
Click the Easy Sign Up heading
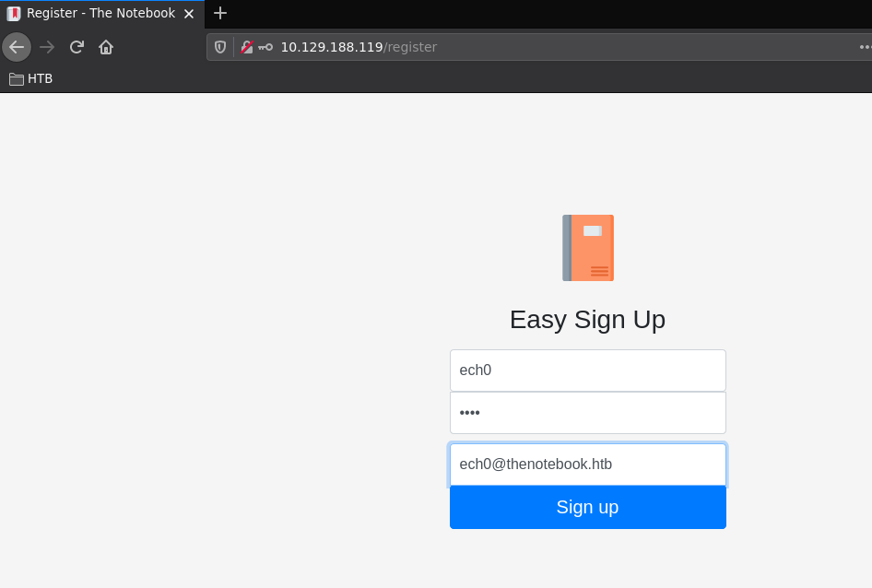587,320
